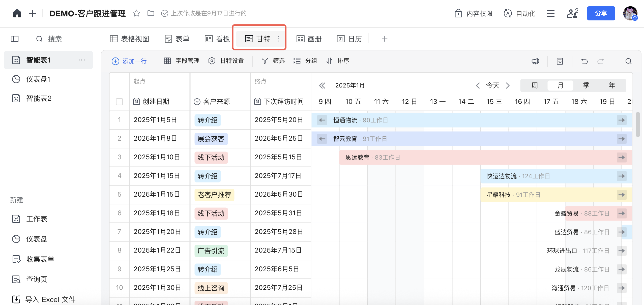Click the undo arrow icon
644x305 pixels.
pos(584,61)
